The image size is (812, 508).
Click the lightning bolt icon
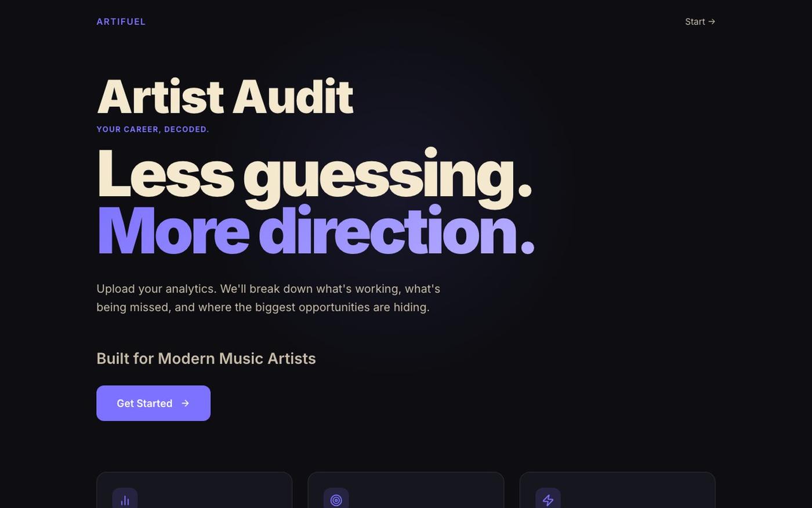[x=548, y=500]
